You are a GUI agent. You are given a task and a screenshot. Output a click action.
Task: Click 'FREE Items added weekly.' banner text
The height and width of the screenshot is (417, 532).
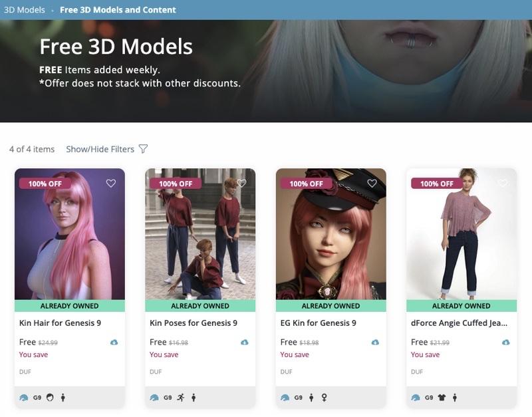99,70
